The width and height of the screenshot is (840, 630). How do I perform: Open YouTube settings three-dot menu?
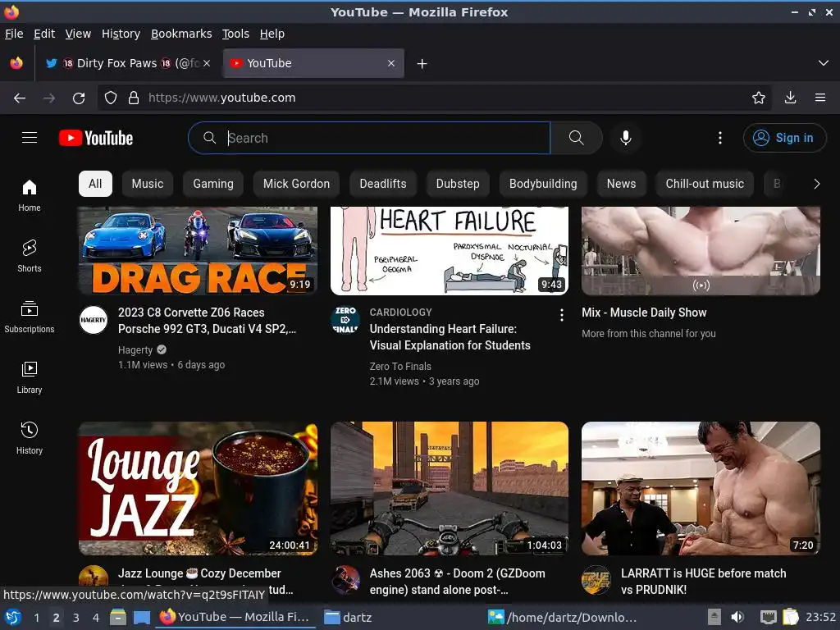pyautogui.click(x=720, y=138)
